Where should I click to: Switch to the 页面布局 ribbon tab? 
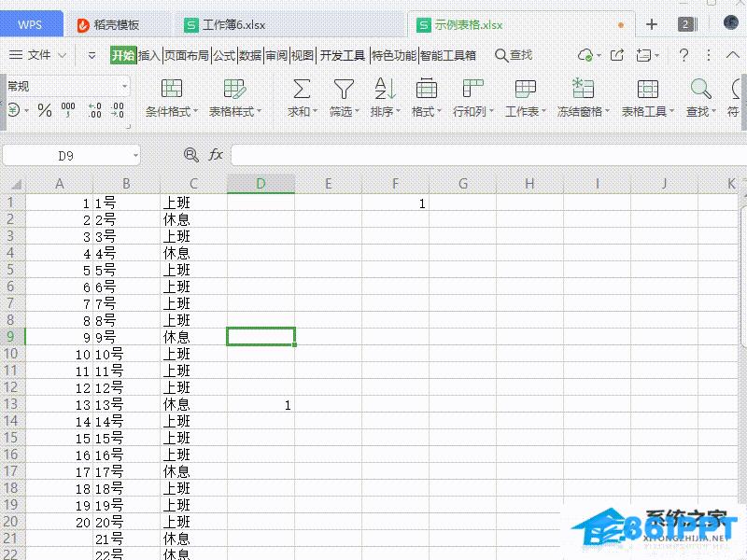(186, 55)
